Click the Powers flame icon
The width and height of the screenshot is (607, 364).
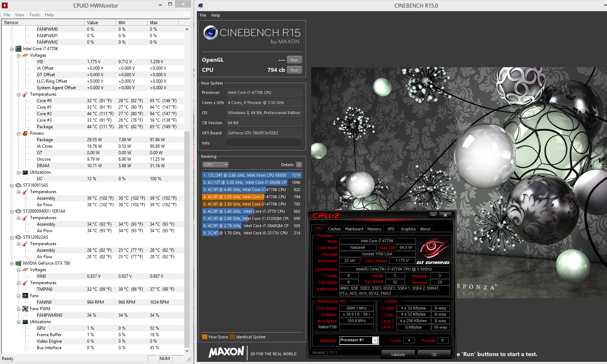pyautogui.click(x=25, y=133)
